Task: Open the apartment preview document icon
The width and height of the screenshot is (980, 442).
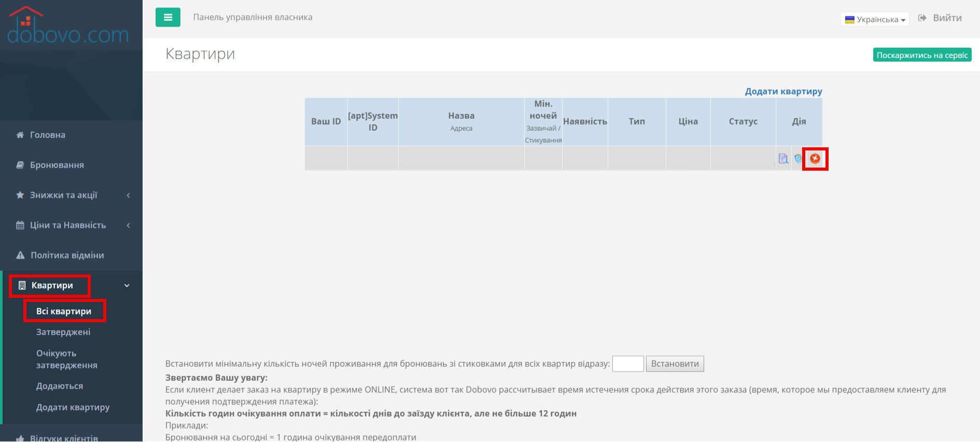Action: click(783, 159)
